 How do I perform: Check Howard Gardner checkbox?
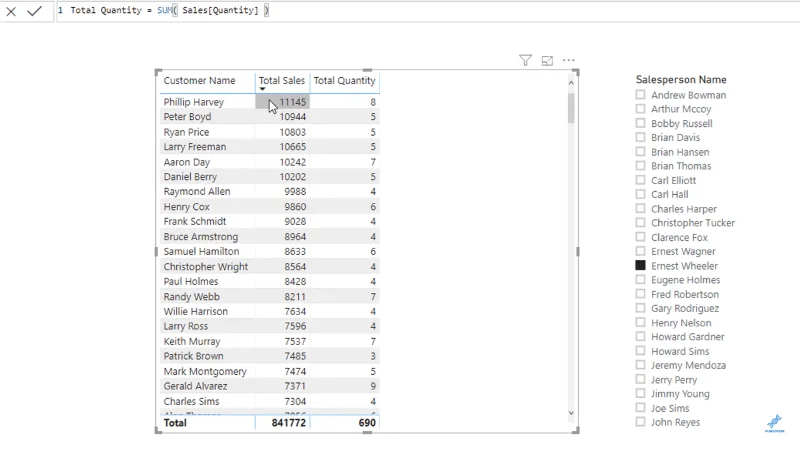click(640, 336)
